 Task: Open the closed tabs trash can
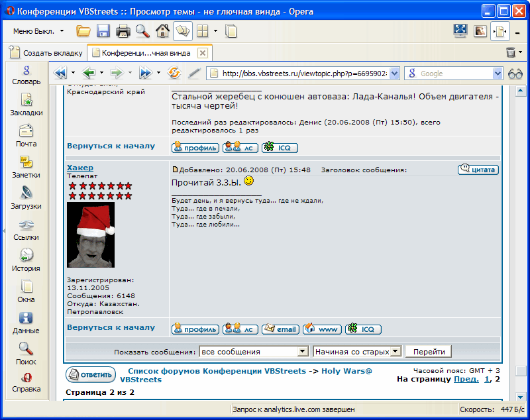tap(511, 52)
